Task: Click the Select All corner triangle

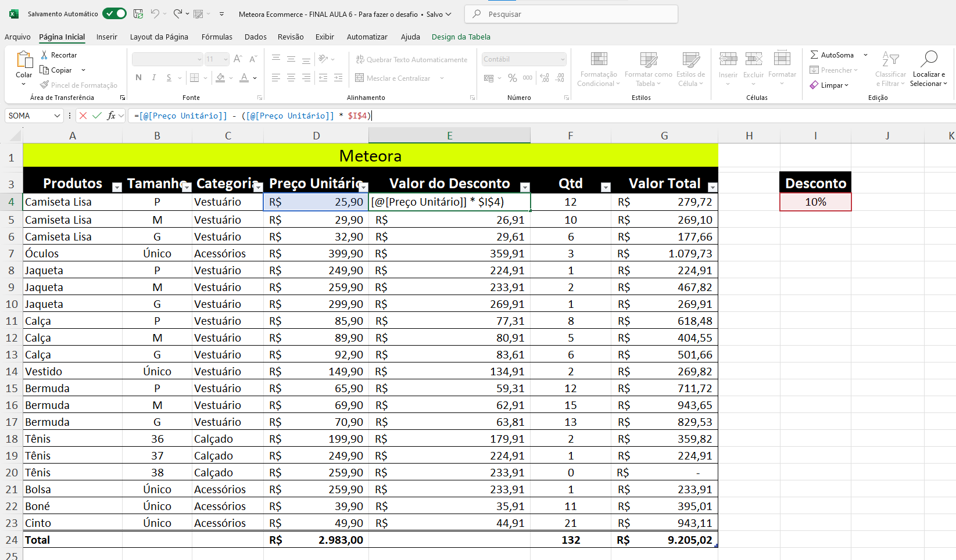Action: (14, 136)
